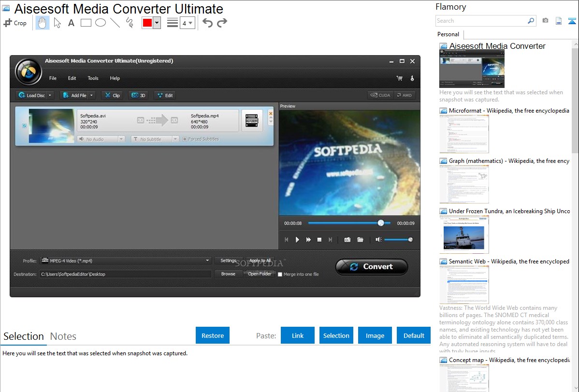Image resolution: width=579 pixels, height=392 pixels.
Task: Click the preview seek slider handle
Action: pyautogui.click(x=381, y=223)
